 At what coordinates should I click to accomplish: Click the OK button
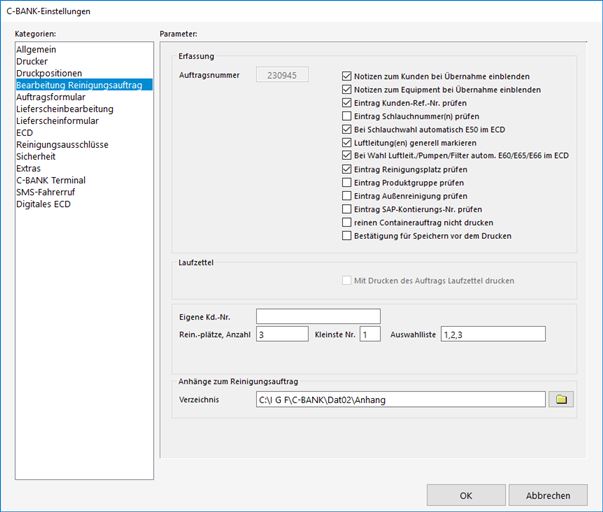[465, 495]
